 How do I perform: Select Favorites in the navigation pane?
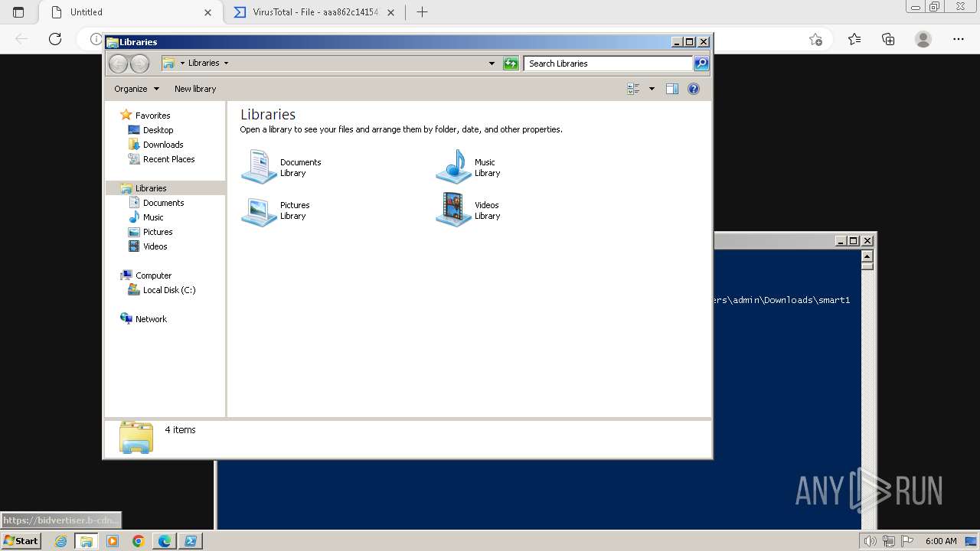(152, 116)
